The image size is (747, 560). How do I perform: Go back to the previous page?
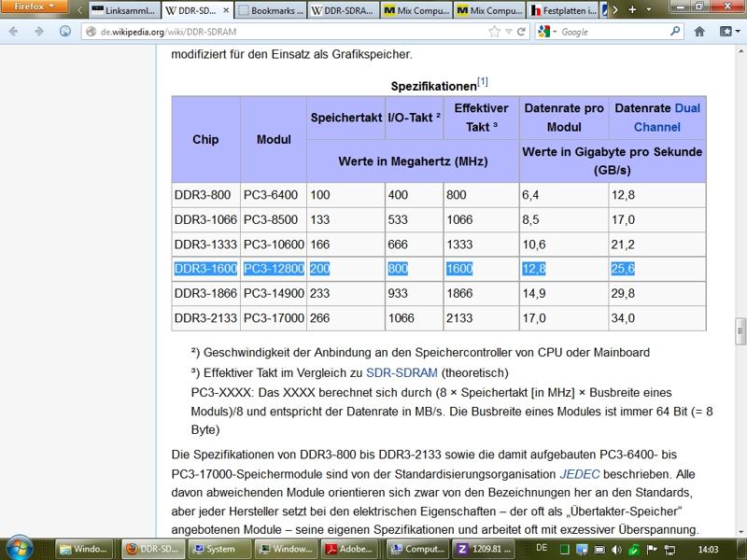coord(13,31)
